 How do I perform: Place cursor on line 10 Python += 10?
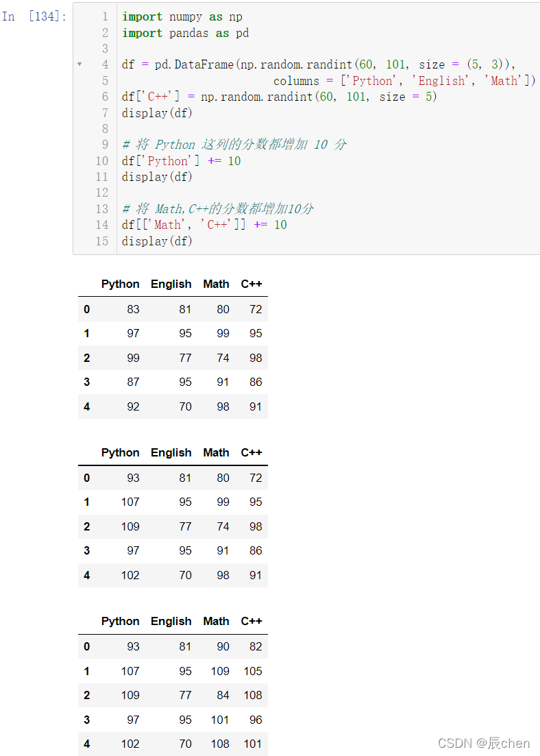coord(182,161)
